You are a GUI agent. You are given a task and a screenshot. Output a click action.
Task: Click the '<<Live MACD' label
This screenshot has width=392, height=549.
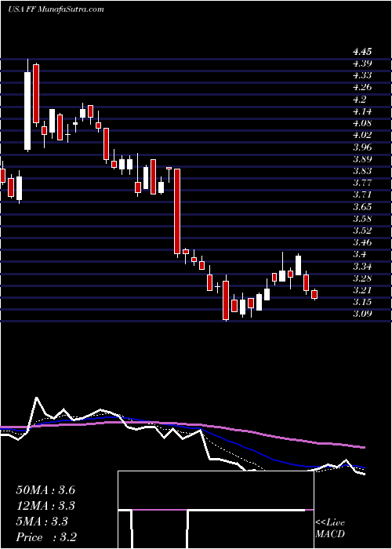tap(330, 529)
